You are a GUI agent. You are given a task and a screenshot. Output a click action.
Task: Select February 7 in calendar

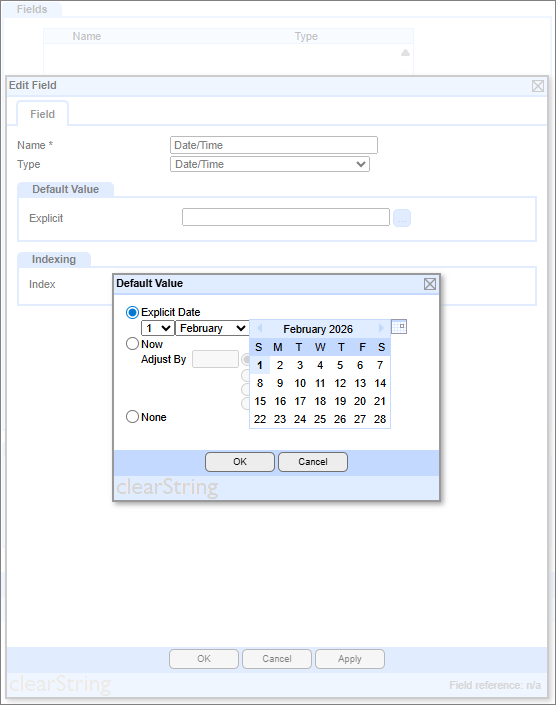click(380, 365)
